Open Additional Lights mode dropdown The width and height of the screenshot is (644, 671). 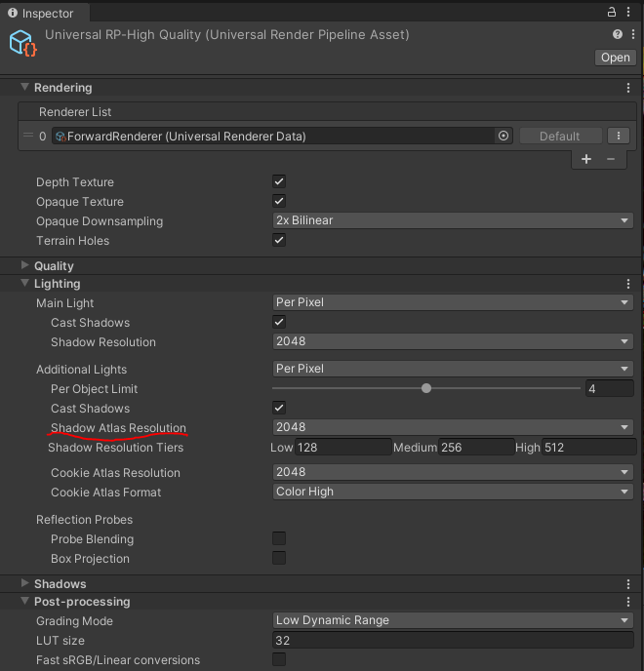453,369
